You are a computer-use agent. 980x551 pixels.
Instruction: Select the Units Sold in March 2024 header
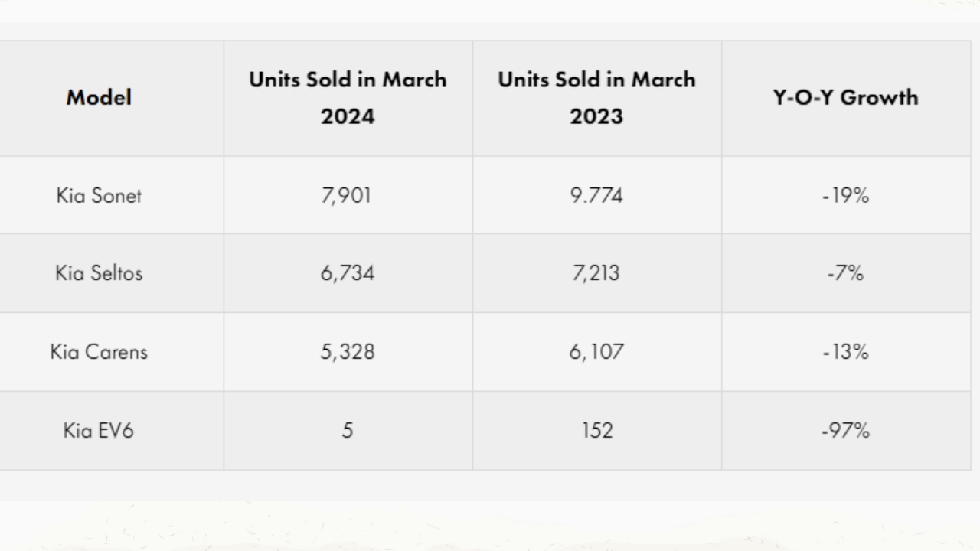[x=348, y=98]
